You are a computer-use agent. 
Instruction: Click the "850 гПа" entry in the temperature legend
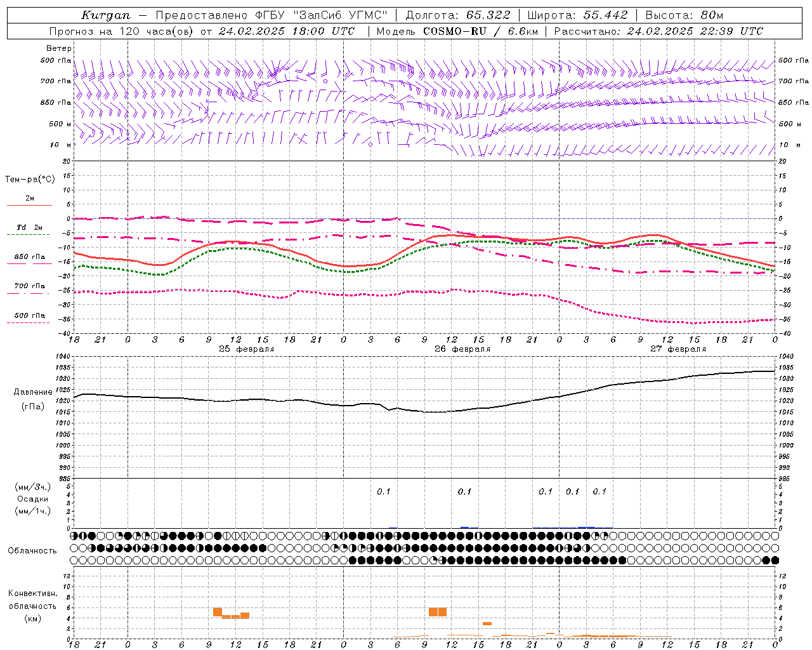point(30,257)
